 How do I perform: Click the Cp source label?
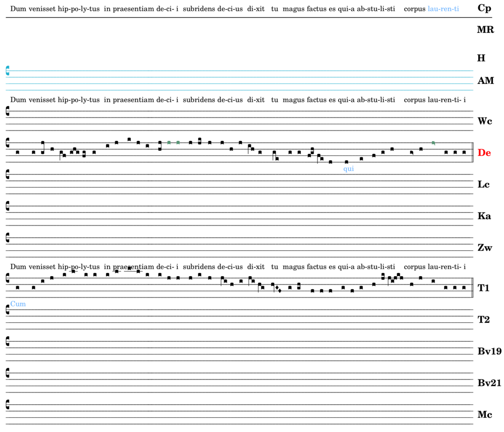pyautogui.click(x=484, y=8)
